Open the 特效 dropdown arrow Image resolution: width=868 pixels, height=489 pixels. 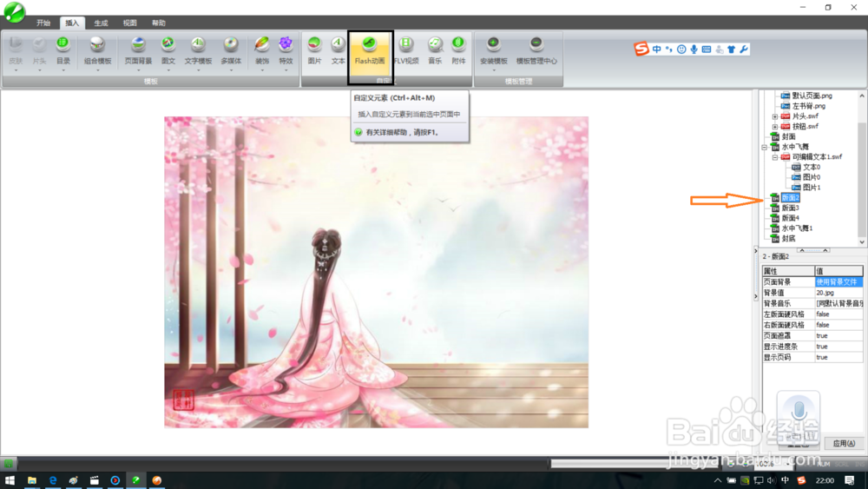pos(286,70)
